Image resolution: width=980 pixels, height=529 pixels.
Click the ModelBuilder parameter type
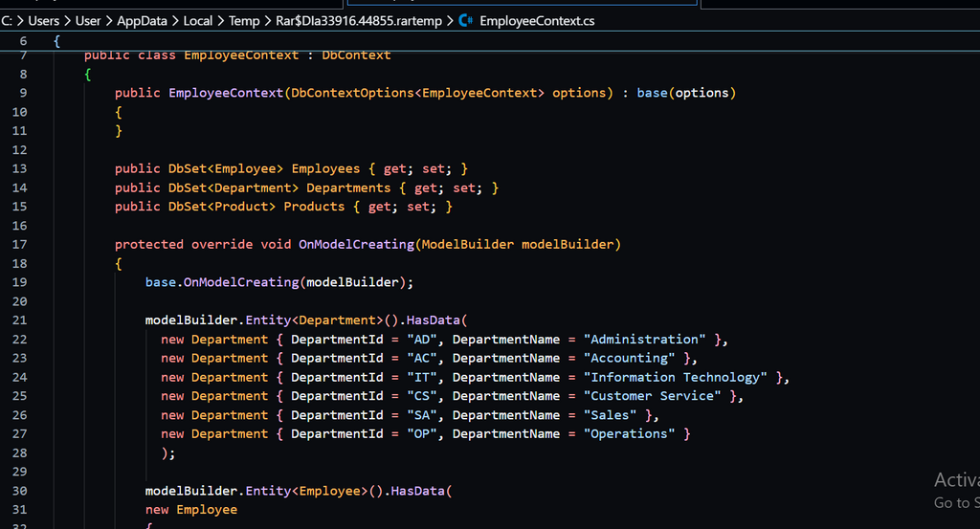point(467,244)
